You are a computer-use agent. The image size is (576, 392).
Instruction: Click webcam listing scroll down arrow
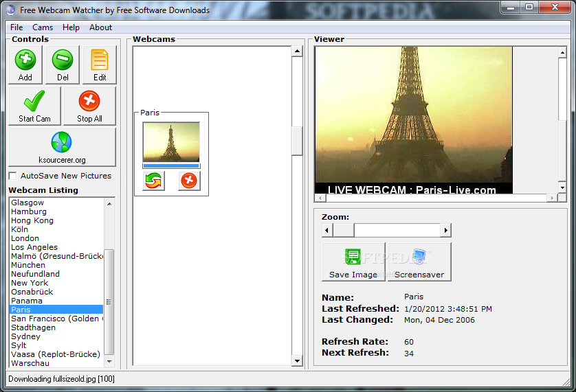coord(109,362)
